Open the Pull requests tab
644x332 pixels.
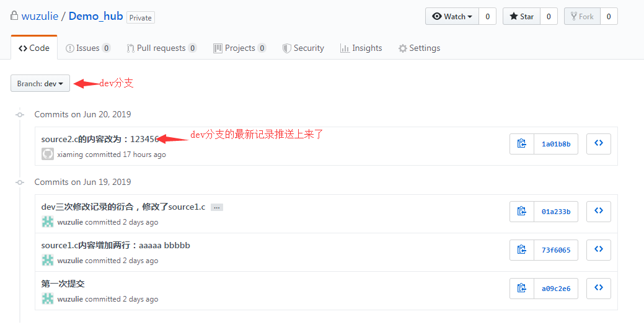(162, 48)
